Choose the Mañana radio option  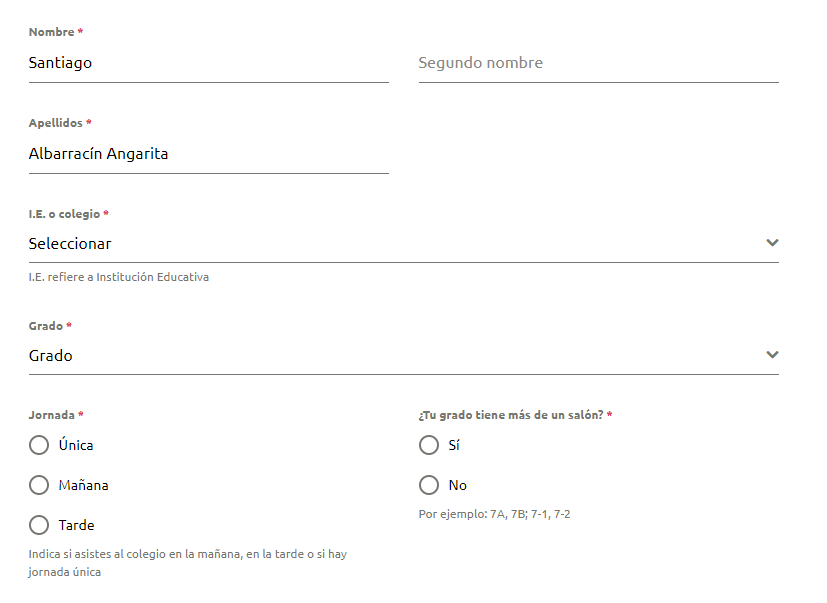tap(39, 485)
